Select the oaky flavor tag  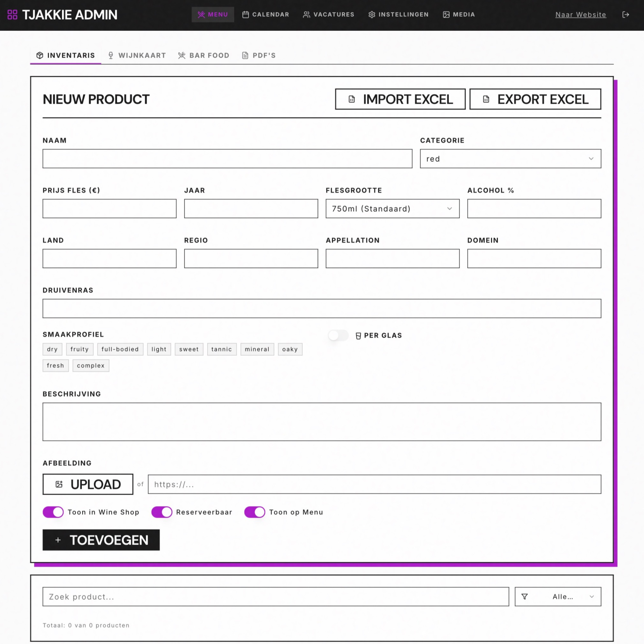click(290, 349)
